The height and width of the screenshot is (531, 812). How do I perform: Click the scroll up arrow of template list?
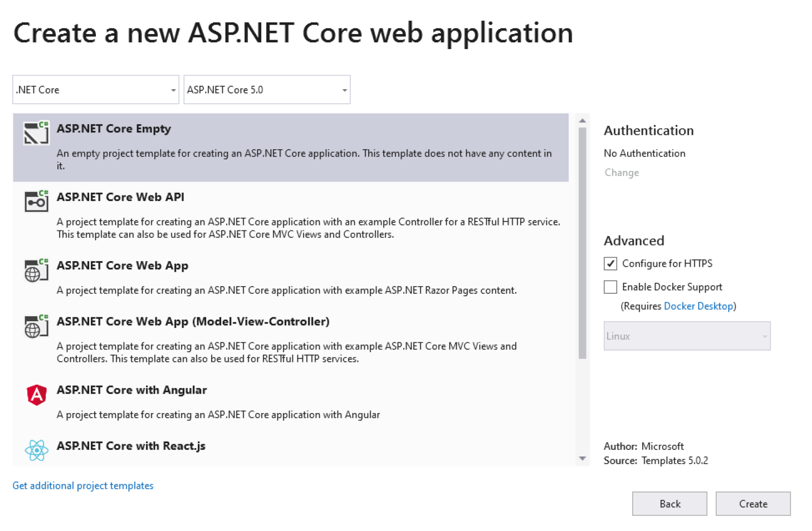[x=583, y=121]
